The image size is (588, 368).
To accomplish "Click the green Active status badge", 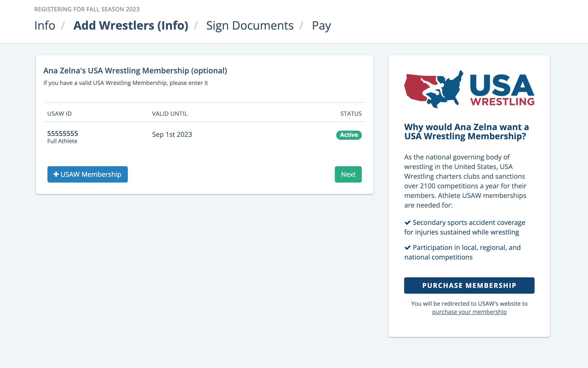I will 349,135.
